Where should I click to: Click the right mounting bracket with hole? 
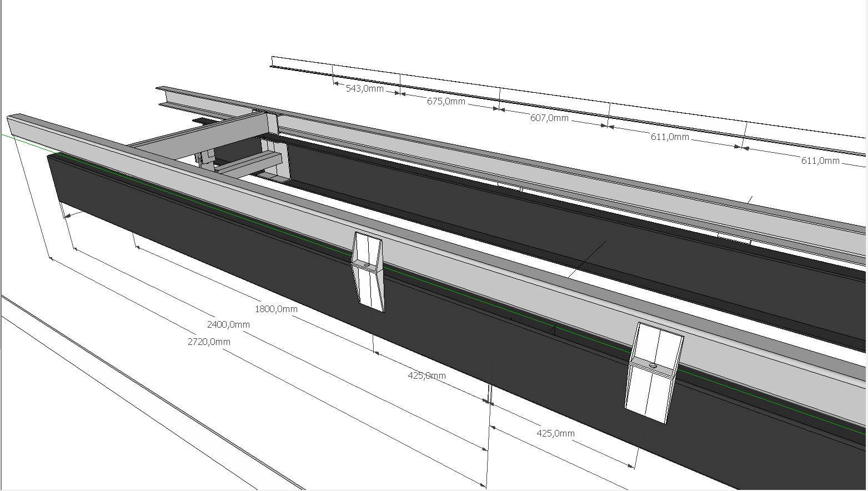[x=653, y=372]
